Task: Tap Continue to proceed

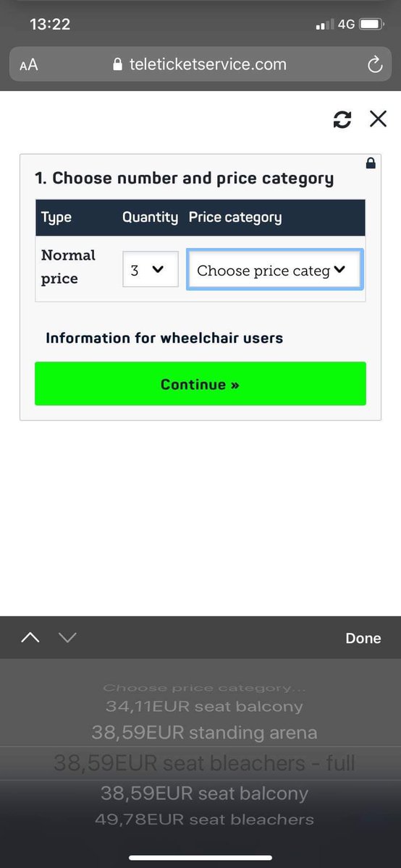Action: click(x=200, y=384)
